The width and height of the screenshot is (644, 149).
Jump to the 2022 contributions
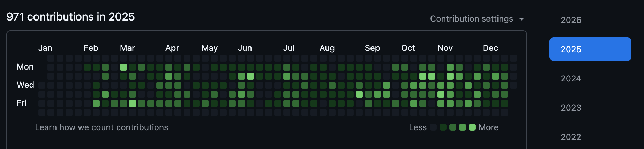(x=571, y=137)
